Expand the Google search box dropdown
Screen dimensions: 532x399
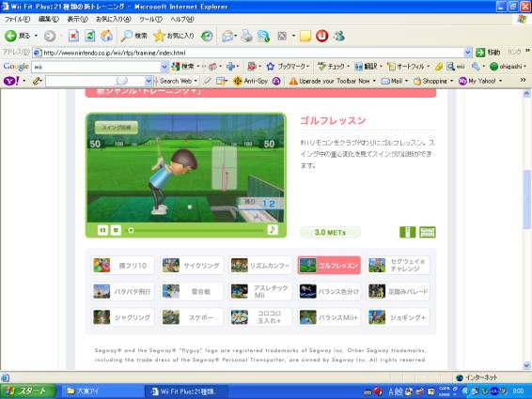tap(164, 67)
